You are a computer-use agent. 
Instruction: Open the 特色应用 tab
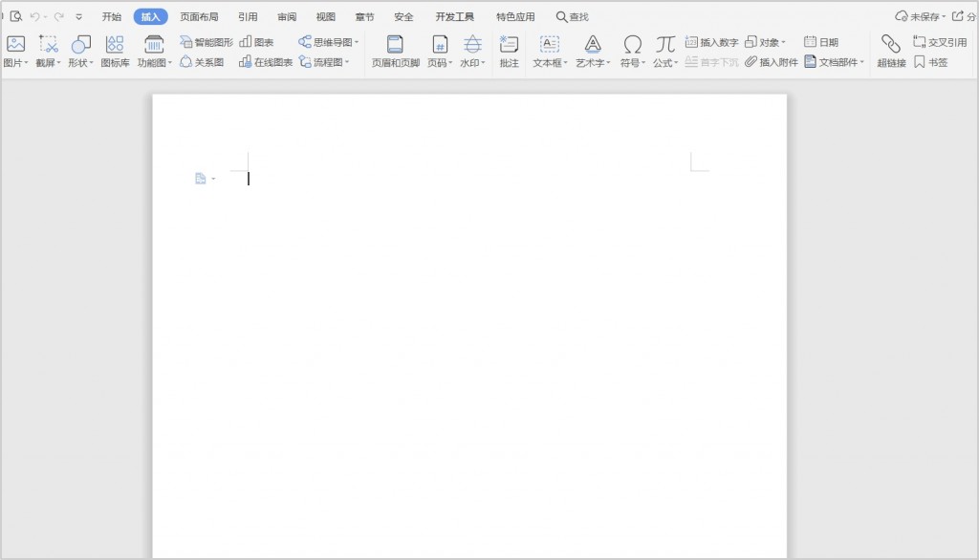pos(515,17)
